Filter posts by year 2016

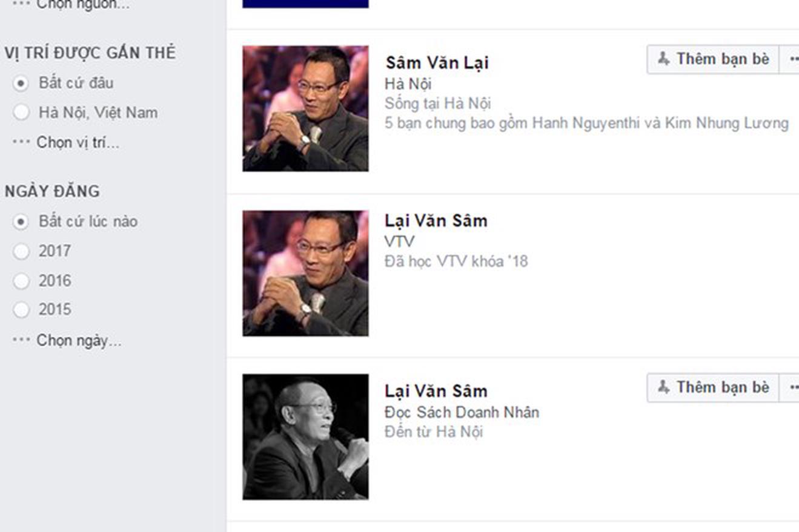pos(21,281)
